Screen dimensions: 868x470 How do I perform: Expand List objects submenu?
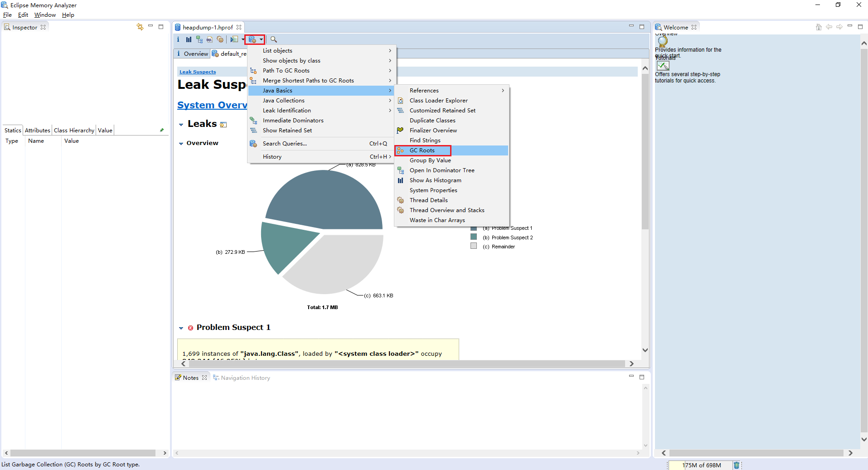[x=322, y=51]
